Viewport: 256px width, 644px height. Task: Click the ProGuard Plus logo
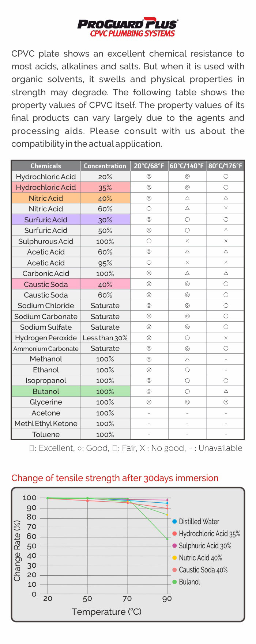(x=128, y=24)
